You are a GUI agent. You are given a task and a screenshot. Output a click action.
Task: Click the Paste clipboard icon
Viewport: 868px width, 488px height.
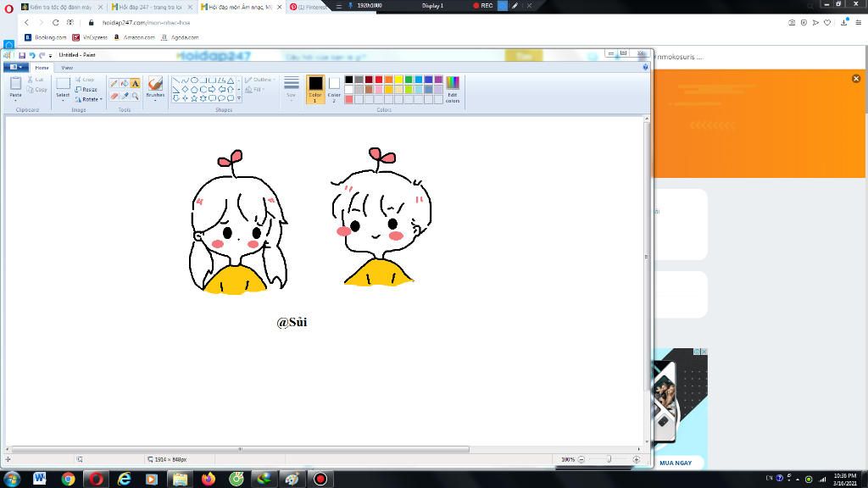click(x=15, y=84)
